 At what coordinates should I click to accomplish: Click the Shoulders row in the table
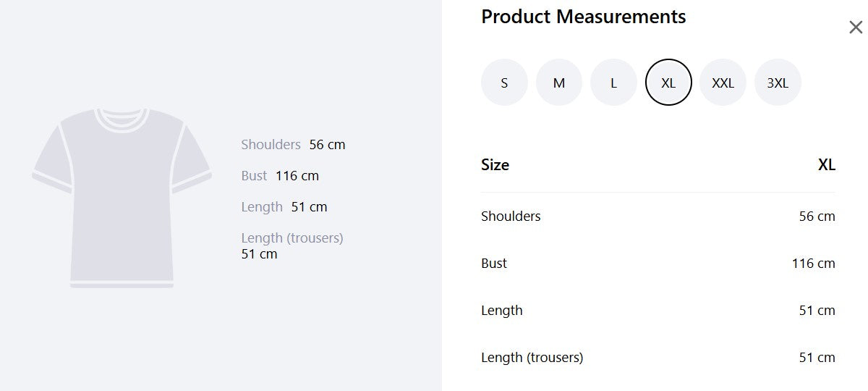(x=658, y=216)
